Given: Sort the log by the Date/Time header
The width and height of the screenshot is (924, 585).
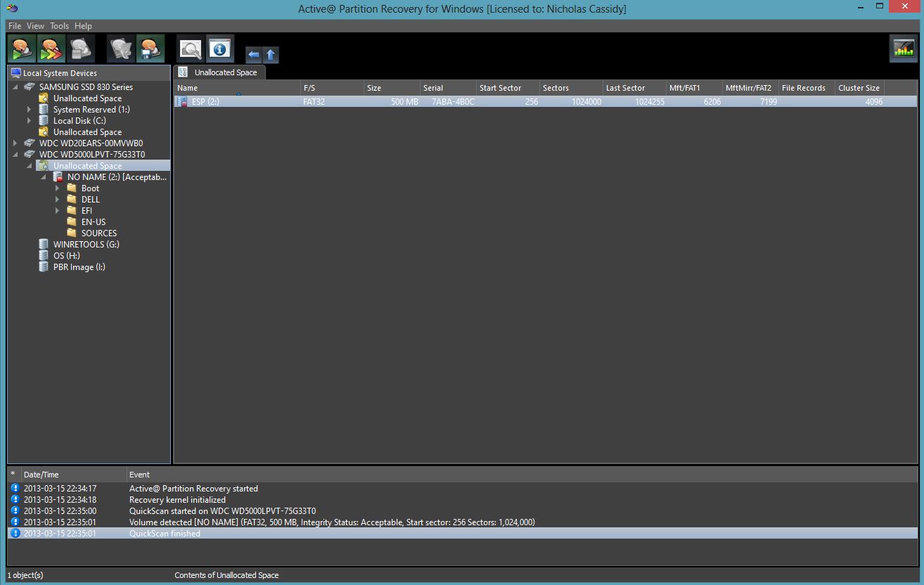Looking at the screenshot, I should pyautogui.click(x=73, y=475).
